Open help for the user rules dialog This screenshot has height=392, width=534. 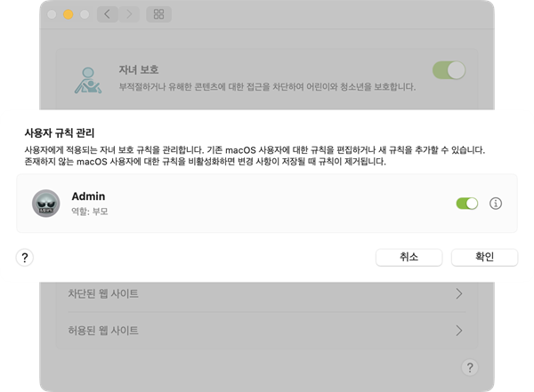click(25, 258)
